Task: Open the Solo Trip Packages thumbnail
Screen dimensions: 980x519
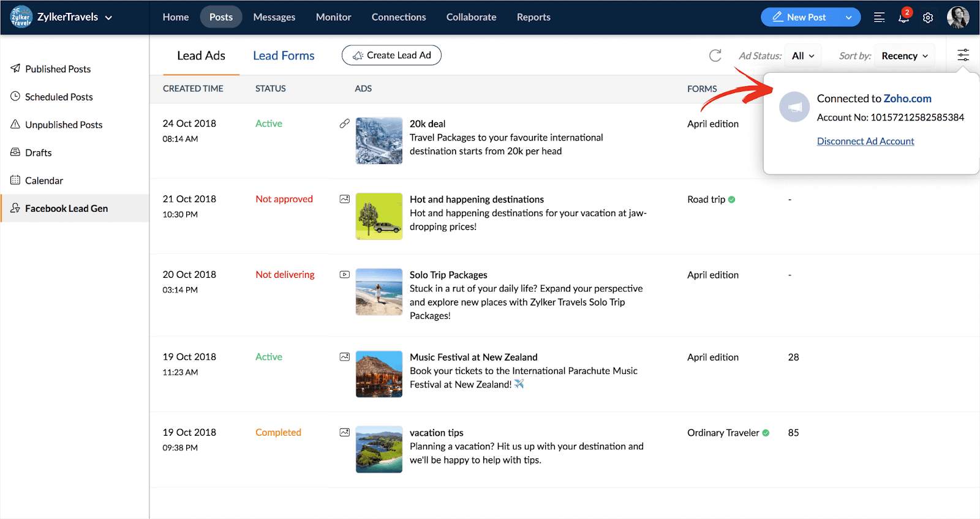Action: [379, 292]
